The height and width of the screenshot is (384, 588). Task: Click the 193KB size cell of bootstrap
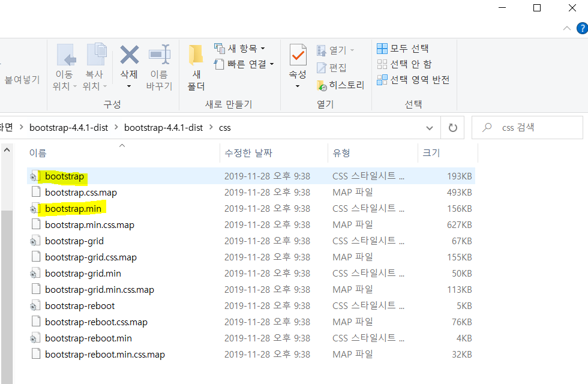click(459, 176)
